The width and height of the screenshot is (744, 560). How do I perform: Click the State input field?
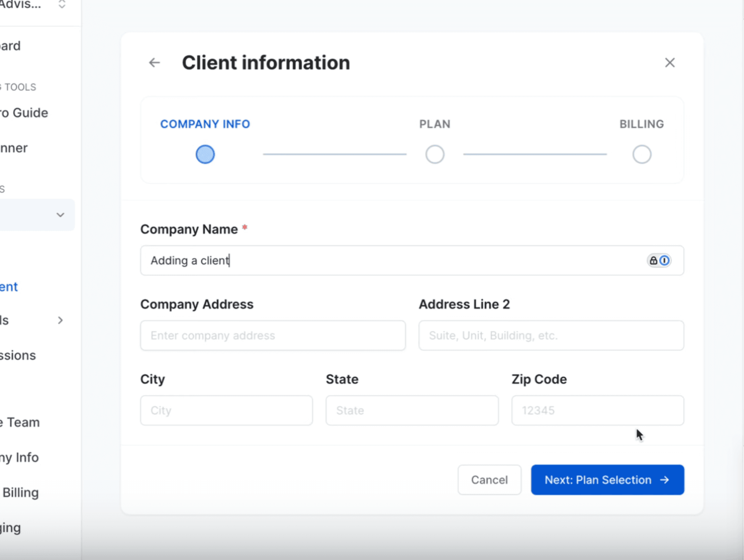pyautogui.click(x=412, y=410)
